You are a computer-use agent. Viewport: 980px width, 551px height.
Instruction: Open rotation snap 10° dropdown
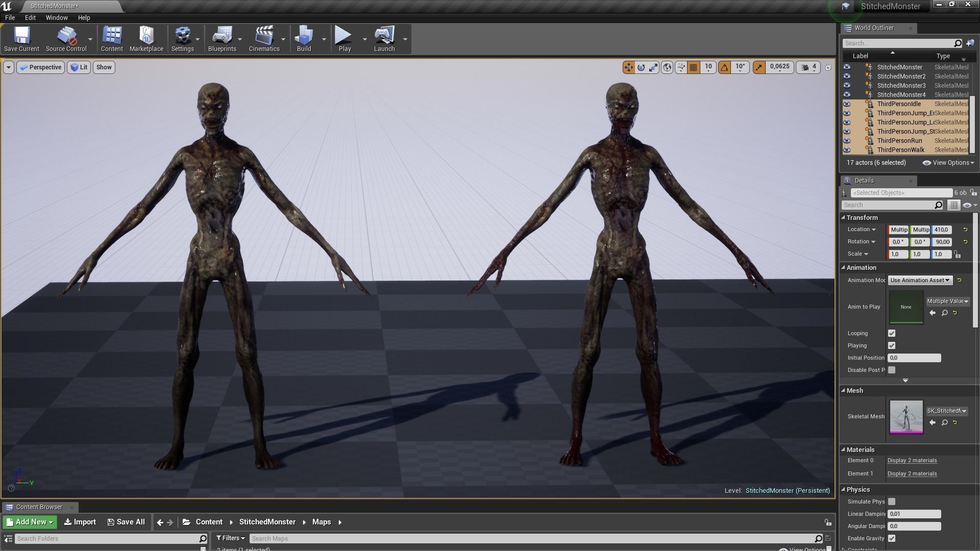click(740, 67)
